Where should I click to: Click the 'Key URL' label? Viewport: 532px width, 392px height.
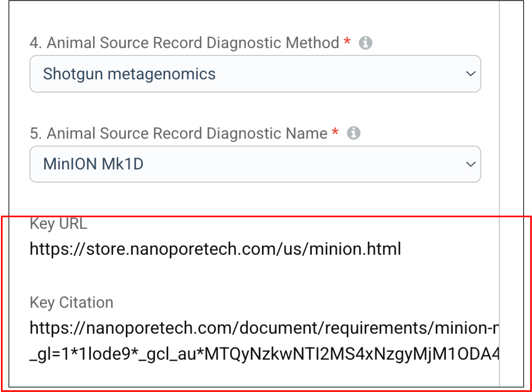click(x=58, y=224)
